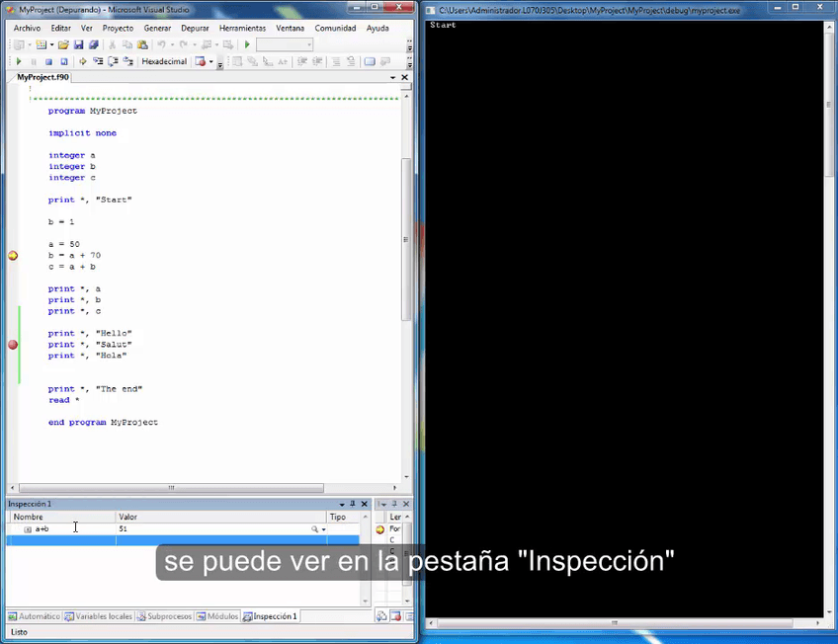Viewport: 838px width, 644px height.
Task: Click the Continue play icon in debug toolbar
Action: (x=19, y=62)
